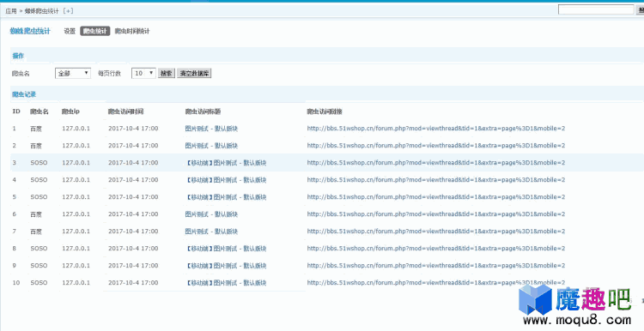Click the 2017-10-4 17:00 time in row 9
Image resolution: width=644 pixels, height=331 pixels.
(133, 265)
